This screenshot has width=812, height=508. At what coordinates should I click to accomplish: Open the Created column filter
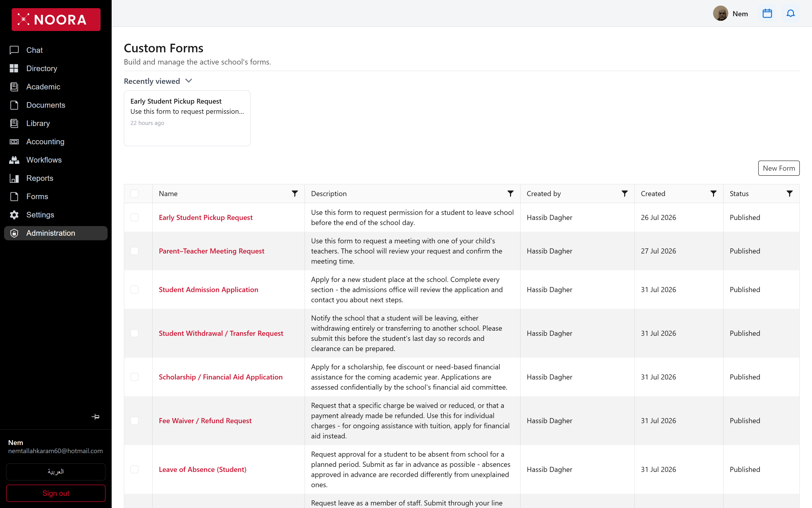pyautogui.click(x=713, y=194)
